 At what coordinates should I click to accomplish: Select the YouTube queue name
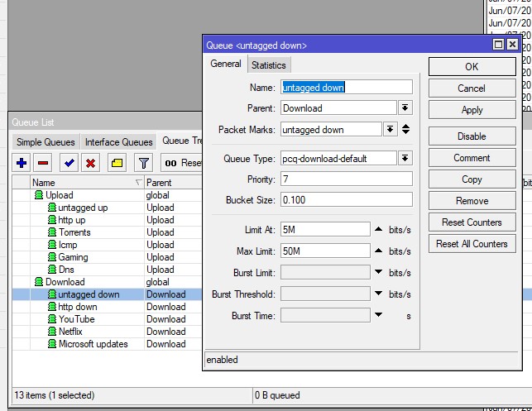[77, 319]
